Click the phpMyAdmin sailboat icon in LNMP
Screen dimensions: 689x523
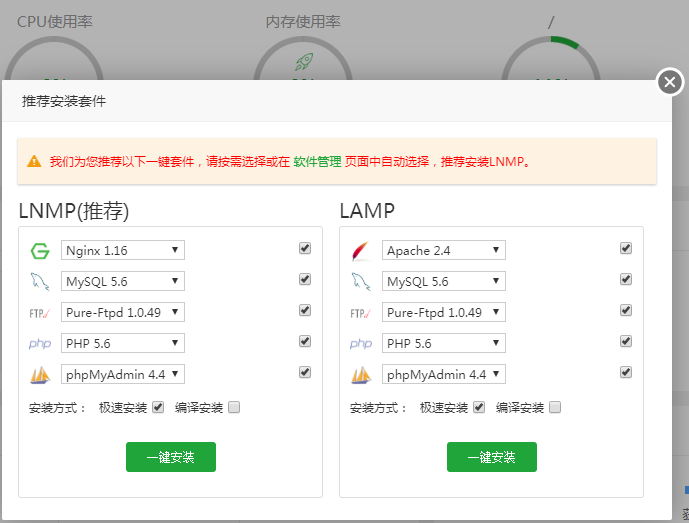[40, 375]
